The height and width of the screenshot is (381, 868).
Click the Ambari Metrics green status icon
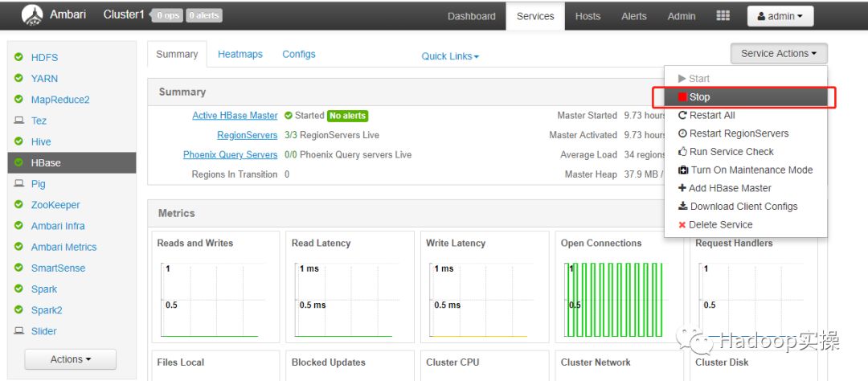coord(18,247)
